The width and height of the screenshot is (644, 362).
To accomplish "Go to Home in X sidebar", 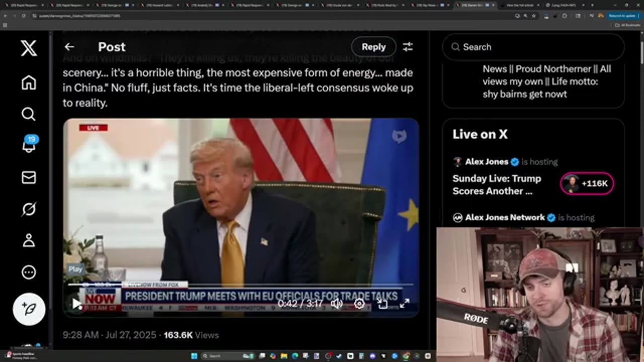I will pos(29,82).
